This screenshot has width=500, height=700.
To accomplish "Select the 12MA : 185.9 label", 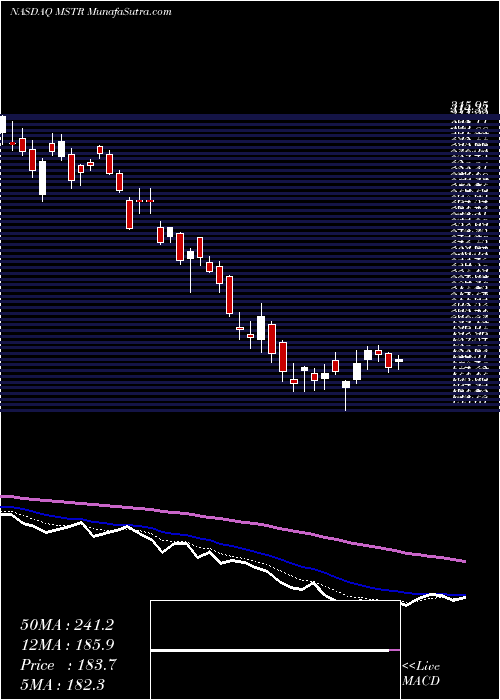I will (x=67, y=645).
